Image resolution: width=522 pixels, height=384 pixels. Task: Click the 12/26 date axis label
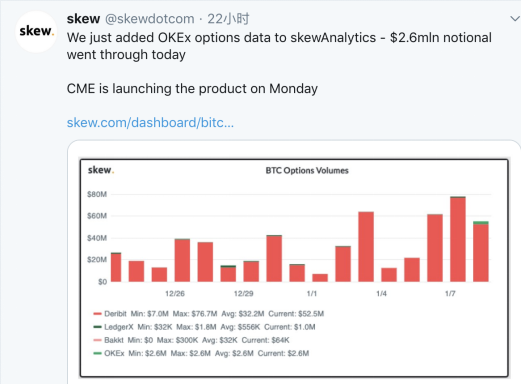(x=175, y=294)
